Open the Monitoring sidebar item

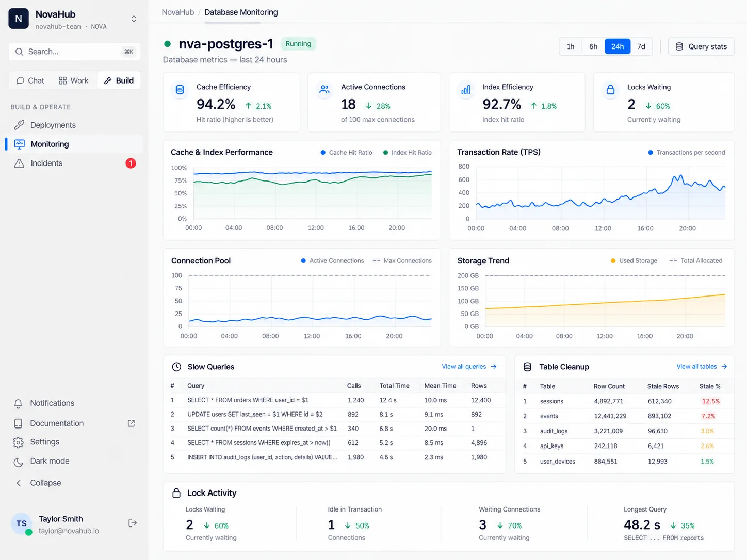(74, 144)
